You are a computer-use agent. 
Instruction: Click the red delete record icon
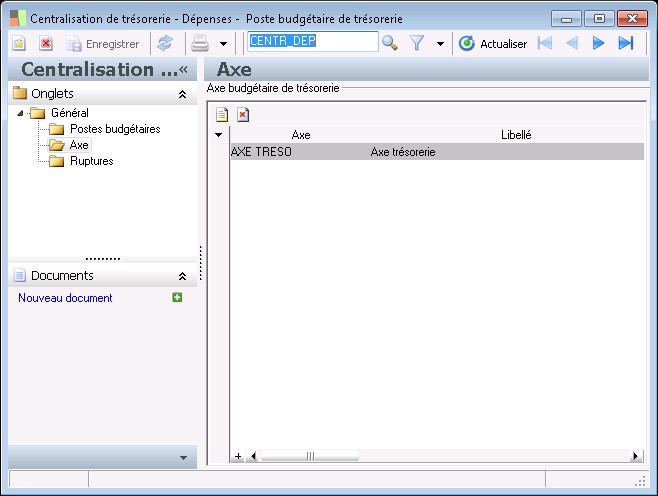tap(46, 43)
